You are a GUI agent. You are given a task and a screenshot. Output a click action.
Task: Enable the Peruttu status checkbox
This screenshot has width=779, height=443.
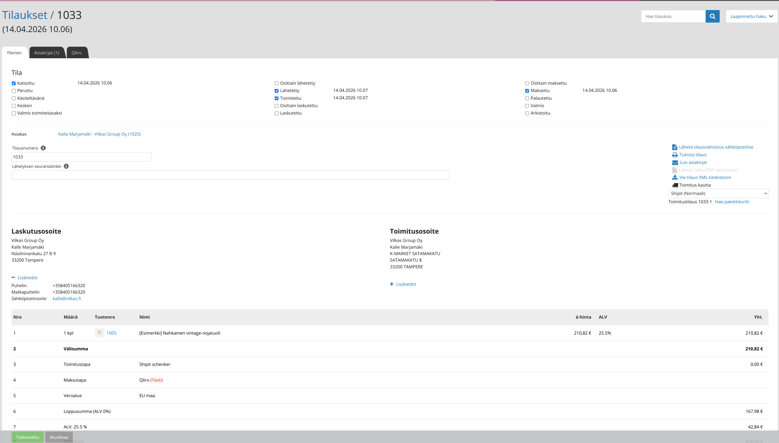point(14,91)
